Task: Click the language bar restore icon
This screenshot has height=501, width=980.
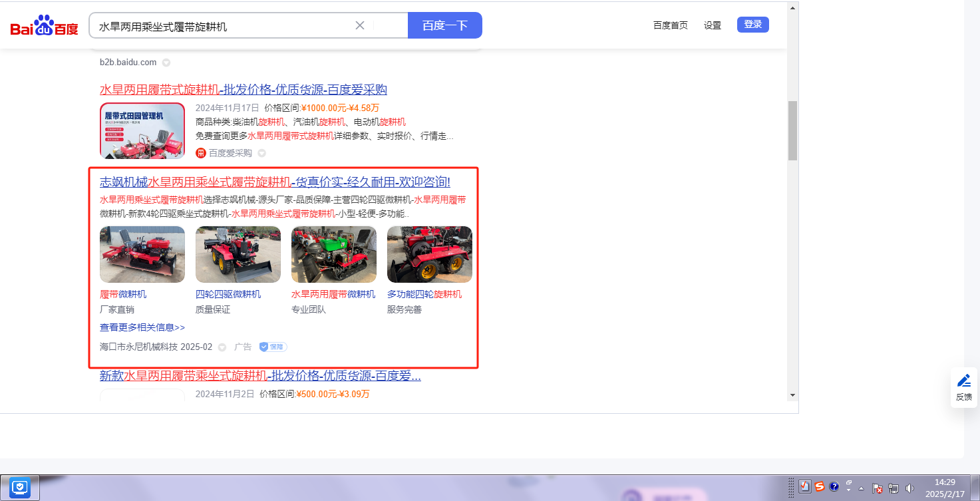Action: (849, 482)
